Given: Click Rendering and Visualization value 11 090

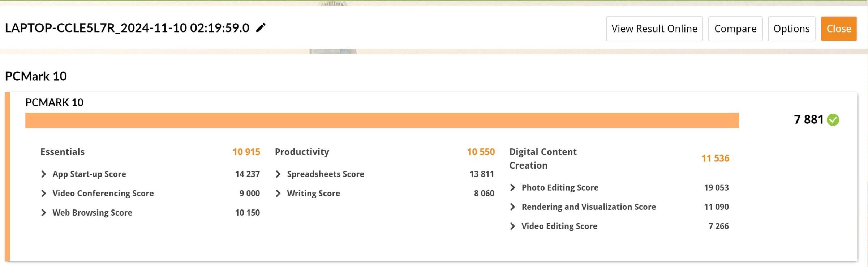Looking at the screenshot, I should (x=717, y=207).
